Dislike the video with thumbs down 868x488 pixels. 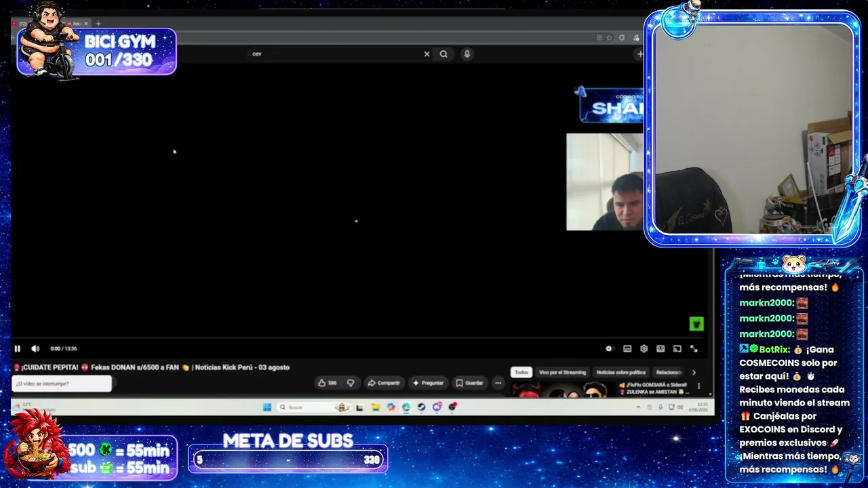[x=351, y=383]
